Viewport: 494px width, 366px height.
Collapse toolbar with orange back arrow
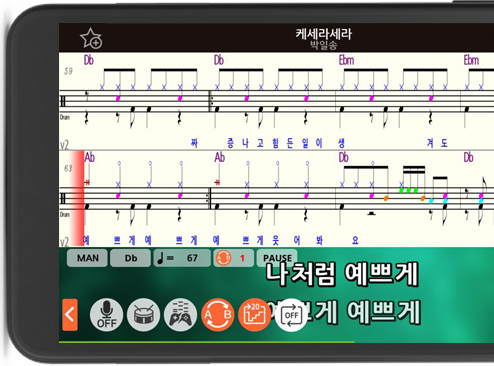[x=70, y=315]
